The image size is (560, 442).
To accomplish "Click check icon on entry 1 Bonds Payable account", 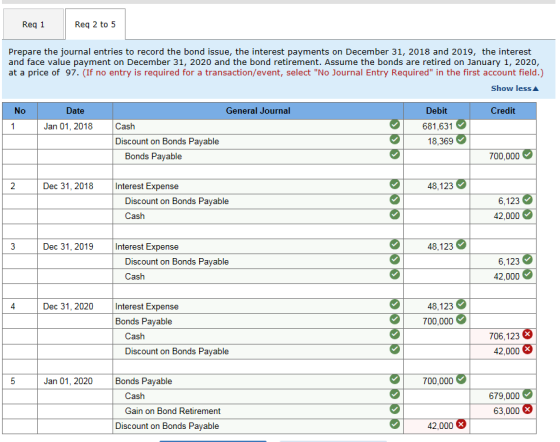I will 395,154.
